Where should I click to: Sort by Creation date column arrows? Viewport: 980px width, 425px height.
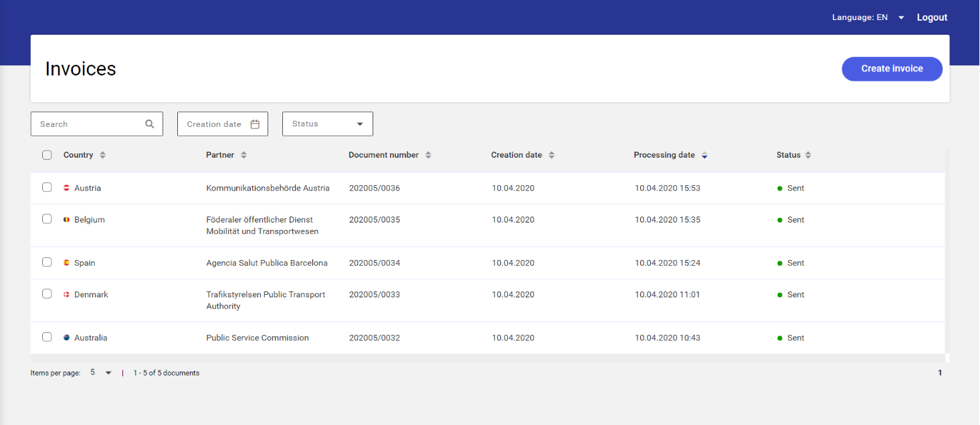[x=551, y=155]
